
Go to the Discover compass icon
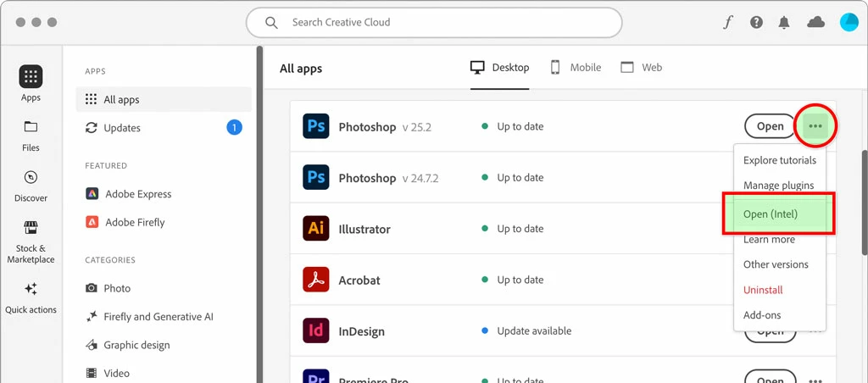pos(31,177)
